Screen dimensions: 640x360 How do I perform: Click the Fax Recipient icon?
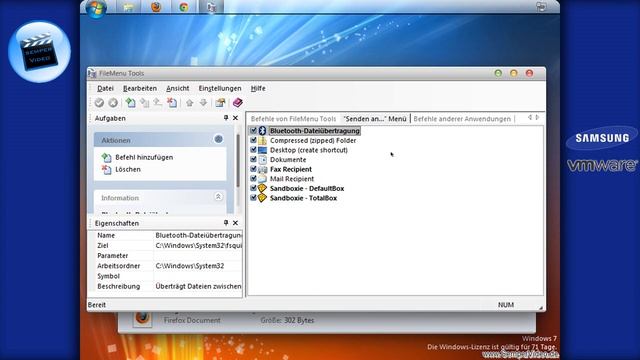pyautogui.click(x=262, y=169)
